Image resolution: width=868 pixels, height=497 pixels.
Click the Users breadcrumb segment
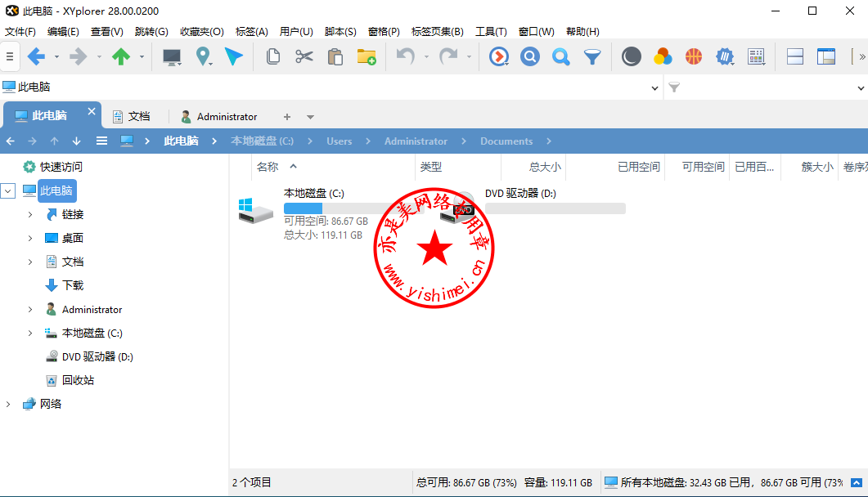point(339,141)
